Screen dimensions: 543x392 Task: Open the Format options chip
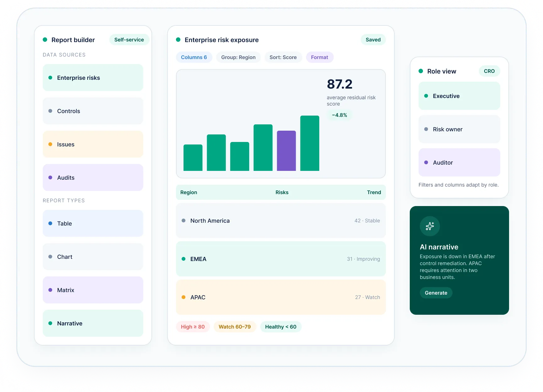(x=320, y=57)
